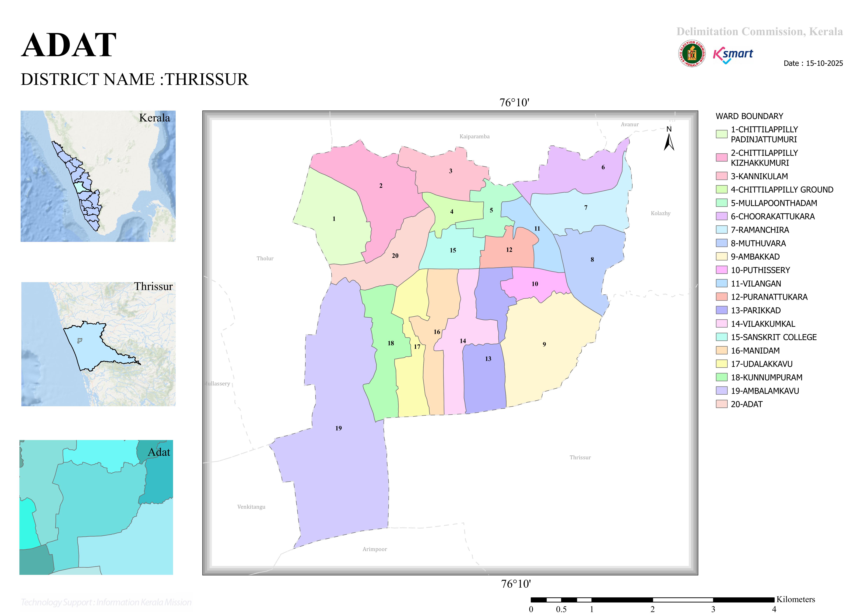Select ward 1 label on the map
The width and height of the screenshot is (868, 614).
point(334,219)
